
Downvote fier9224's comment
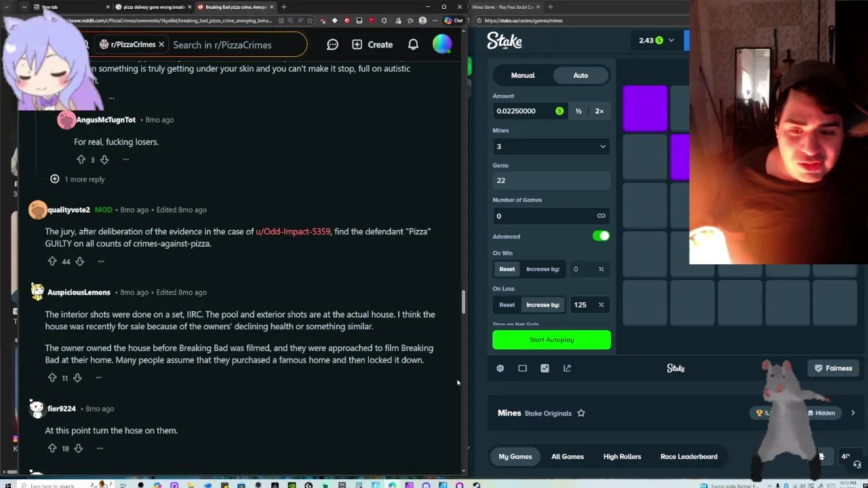tap(78, 448)
